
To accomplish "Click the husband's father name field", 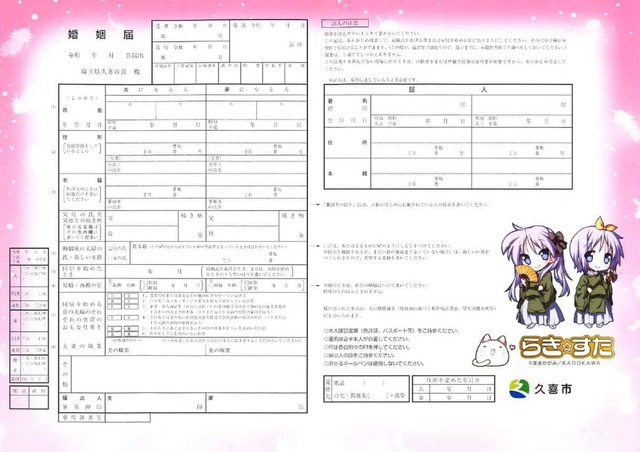I will pyautogui.click(x=142, y=218).
